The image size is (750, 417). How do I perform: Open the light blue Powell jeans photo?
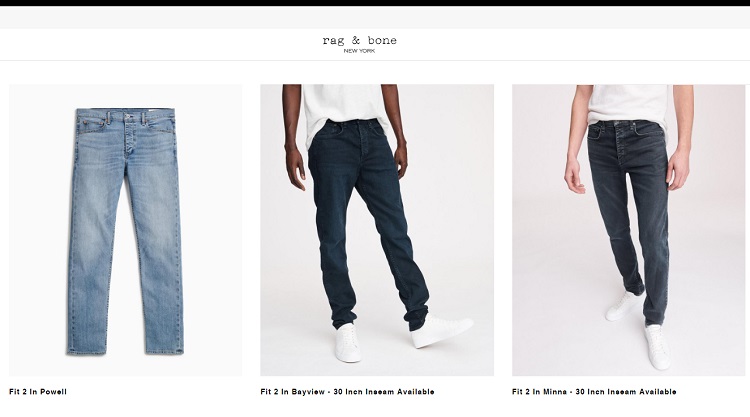coord(125,230)
